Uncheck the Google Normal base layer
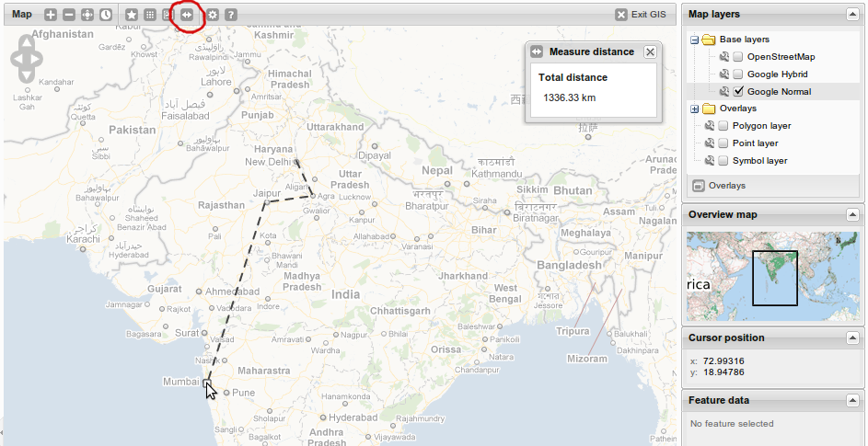Screen dimensions: 868x446 [x=738, y=91]
